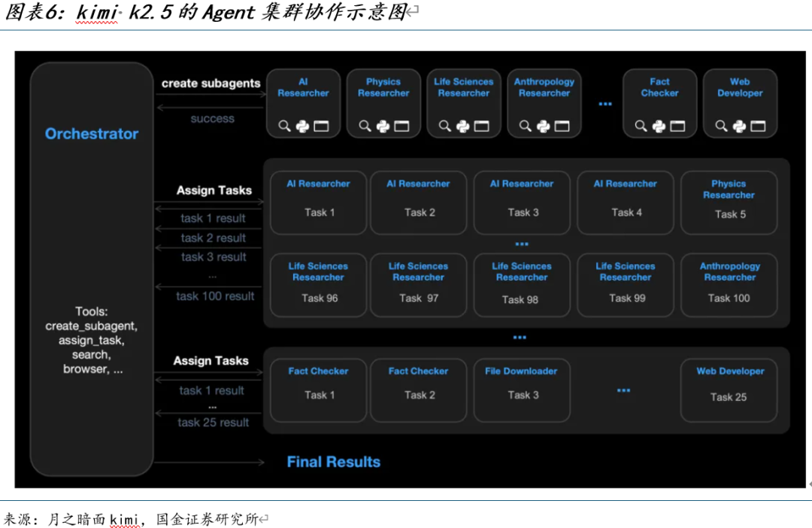Click the create subagents arrow label
This screenshot has height=528, width=812.
coord(211,83)
